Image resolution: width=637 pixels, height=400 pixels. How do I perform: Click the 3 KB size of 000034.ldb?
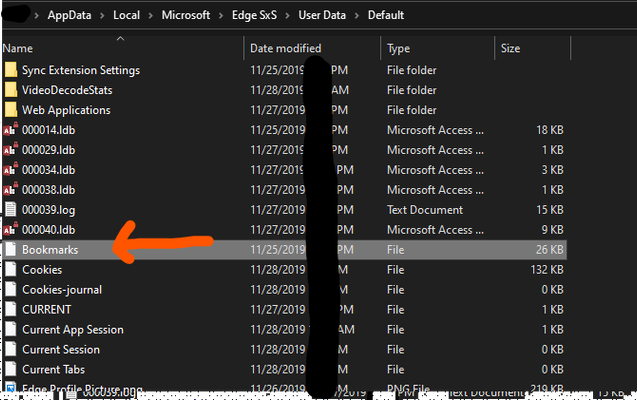(x=552, y=169)
